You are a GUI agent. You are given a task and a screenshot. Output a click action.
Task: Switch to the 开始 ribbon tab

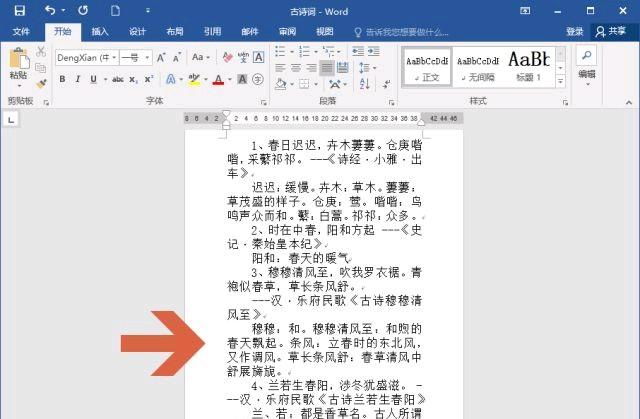[63, 31]
